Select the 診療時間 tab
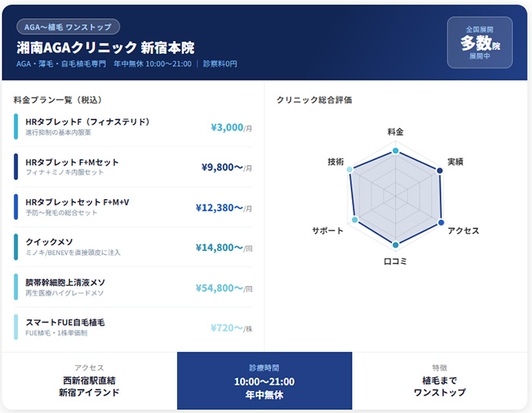 (x=264, y=381)
